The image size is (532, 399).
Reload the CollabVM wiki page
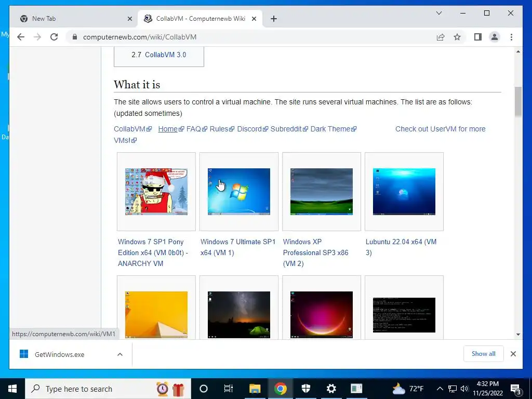[x=54, y=37]
